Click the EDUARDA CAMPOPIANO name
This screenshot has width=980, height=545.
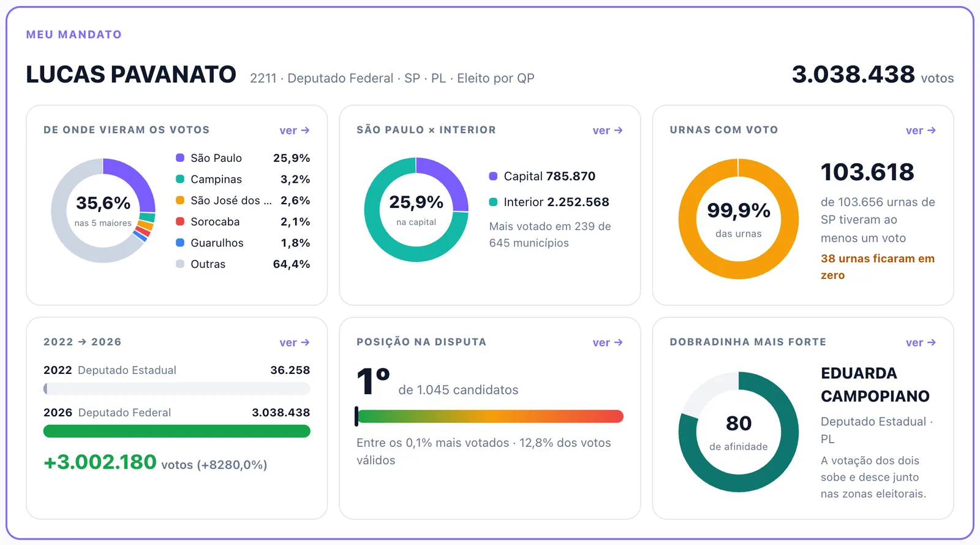coord(875,384)
